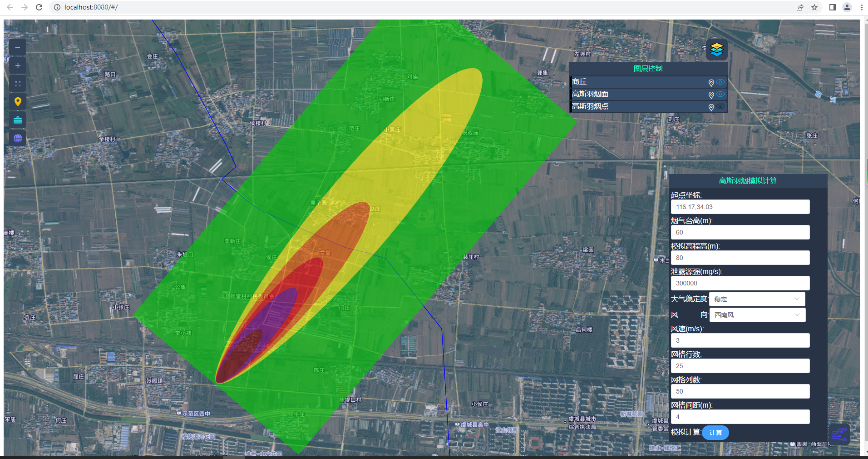Image resolution: width=868 pixels, height=459 pixels.
Task: Click the yellow location marker tool
Action: tap(18, 102)
